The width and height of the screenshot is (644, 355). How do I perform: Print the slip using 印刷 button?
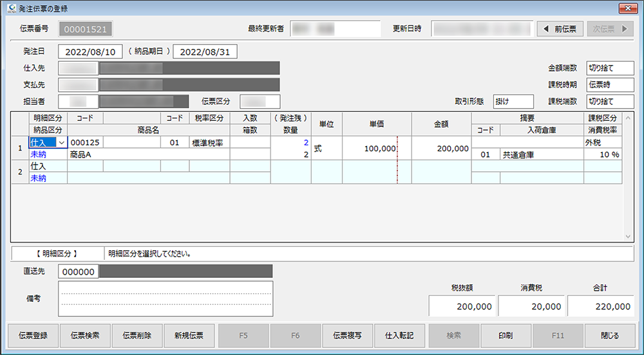506,335
